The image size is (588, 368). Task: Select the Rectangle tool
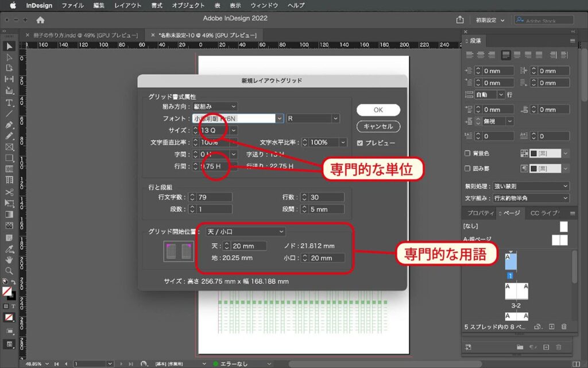click(9, 158)
